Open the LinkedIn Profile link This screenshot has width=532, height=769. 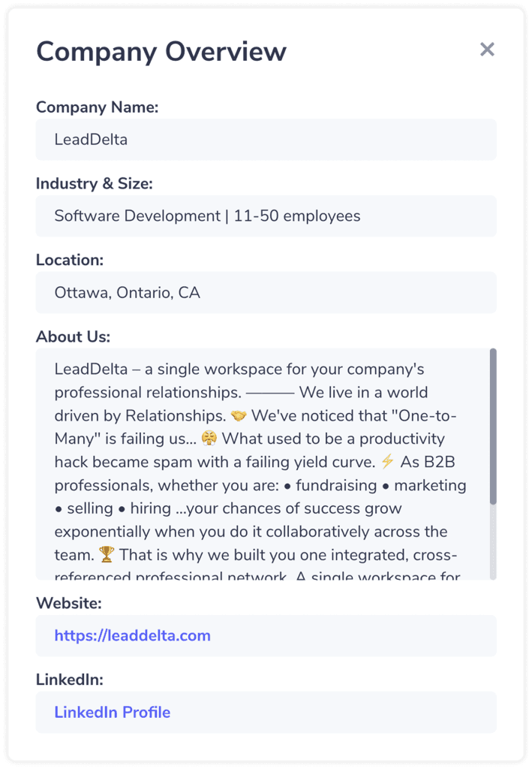(x=113, y=712)
